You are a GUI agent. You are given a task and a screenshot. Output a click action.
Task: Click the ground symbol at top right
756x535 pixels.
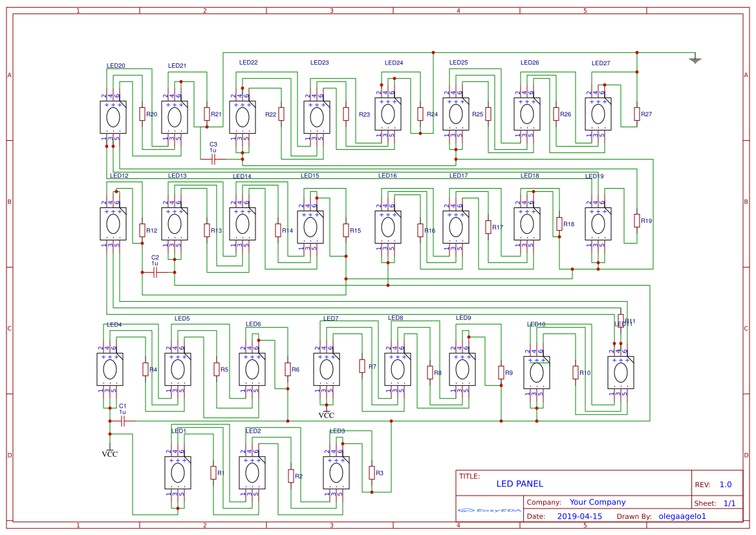click(695, 59)
